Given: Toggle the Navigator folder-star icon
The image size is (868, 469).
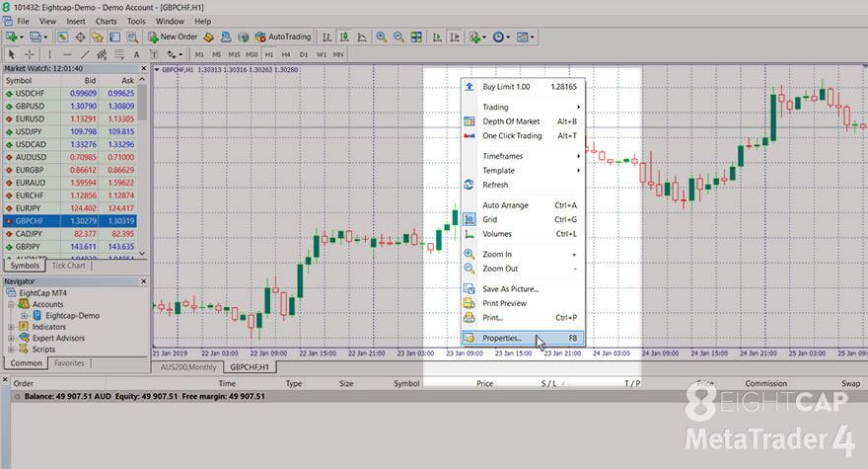Looking at the screenshot, I should [98, 38].
